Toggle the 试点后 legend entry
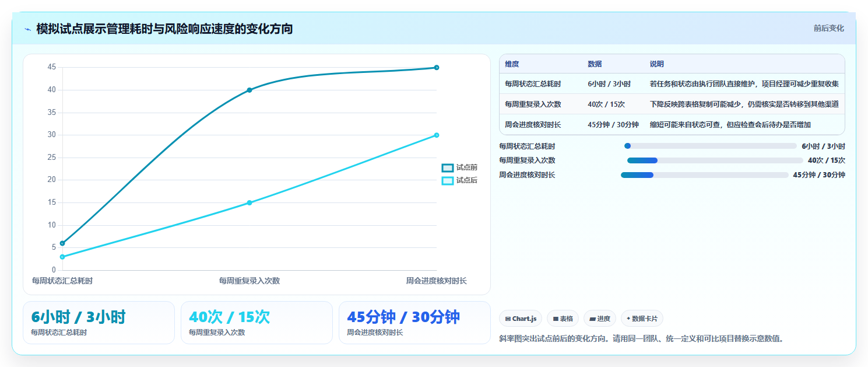Viewport: 868px width, 367px height. pyautogui.click(x=460, y=180)
